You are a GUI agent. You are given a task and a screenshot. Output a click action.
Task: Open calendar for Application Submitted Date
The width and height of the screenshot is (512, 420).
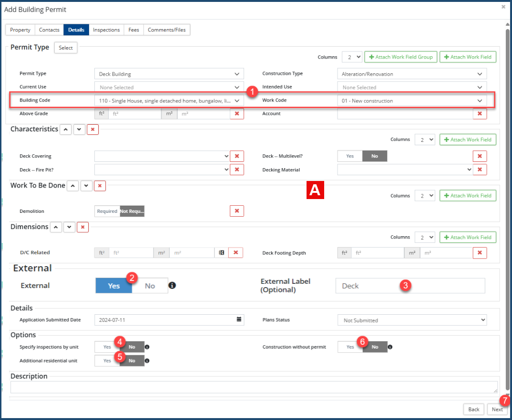pos(239,320)
